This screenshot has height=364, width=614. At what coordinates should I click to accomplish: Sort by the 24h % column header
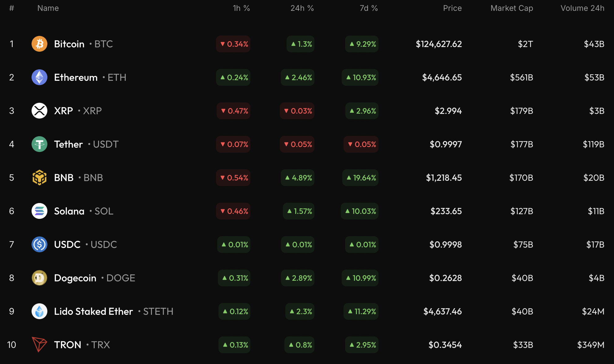(302, 8)
